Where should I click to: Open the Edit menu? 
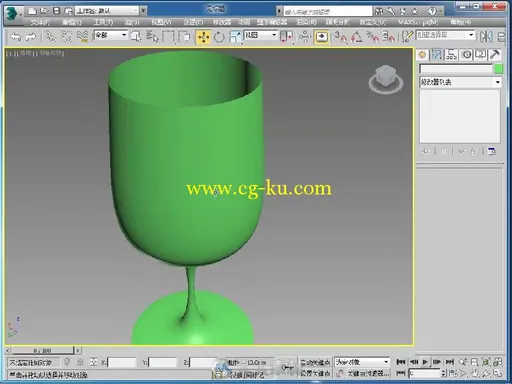[x=71, y=22]
